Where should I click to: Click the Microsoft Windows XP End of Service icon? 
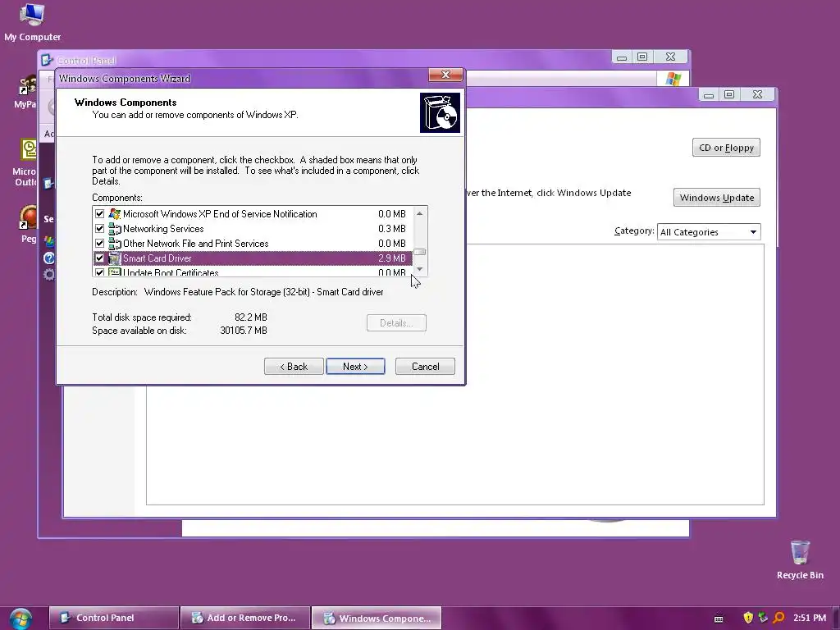pos(115,214)
